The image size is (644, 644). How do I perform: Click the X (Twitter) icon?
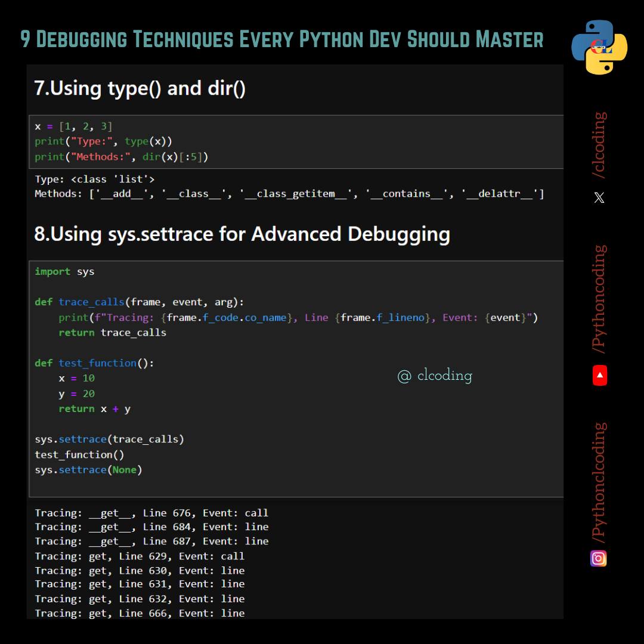pyautogui.click(x=599, y=198)
